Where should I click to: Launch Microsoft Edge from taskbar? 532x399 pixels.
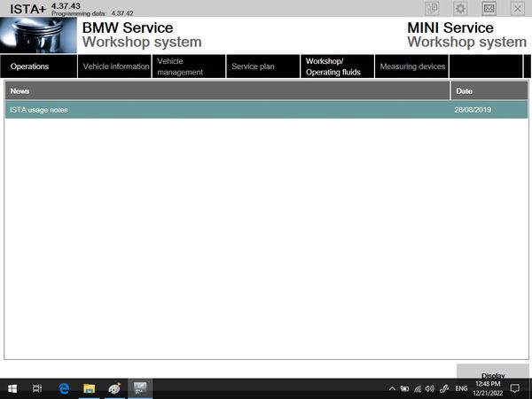click(64, 388)
